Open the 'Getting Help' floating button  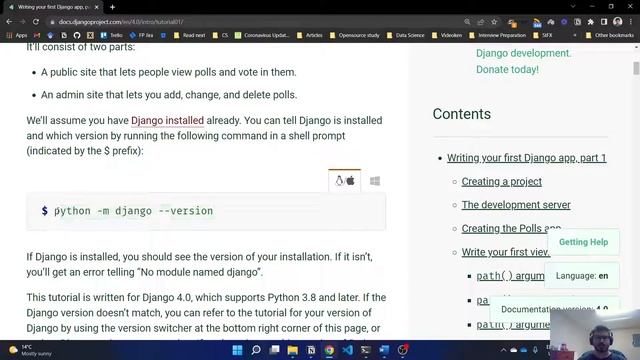[583, 242]
